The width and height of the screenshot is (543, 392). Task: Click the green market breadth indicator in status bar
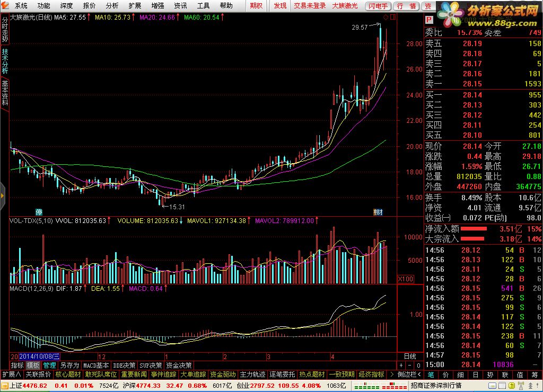click(x=366, y=386)
